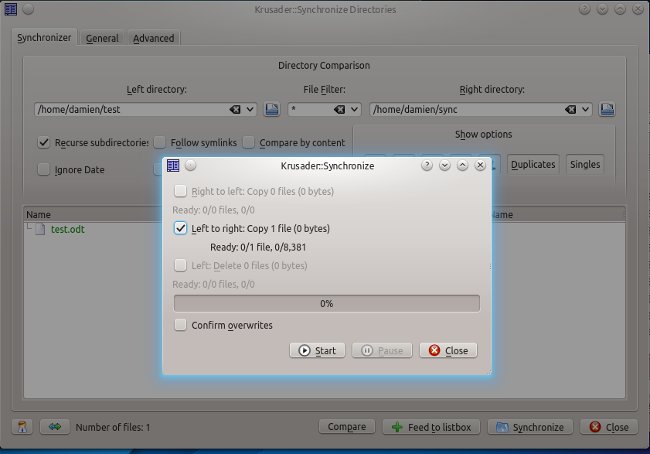Open the General tab

point(102,39)
